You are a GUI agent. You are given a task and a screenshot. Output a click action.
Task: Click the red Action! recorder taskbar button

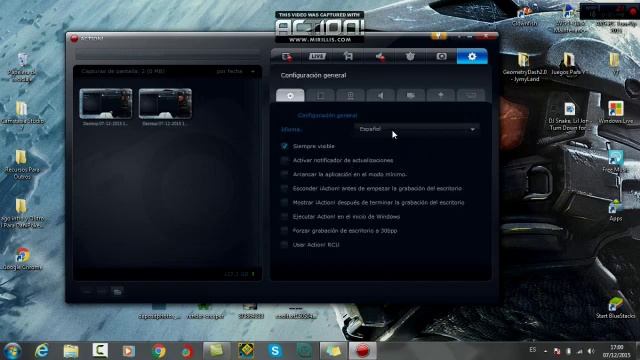(362, 351)
